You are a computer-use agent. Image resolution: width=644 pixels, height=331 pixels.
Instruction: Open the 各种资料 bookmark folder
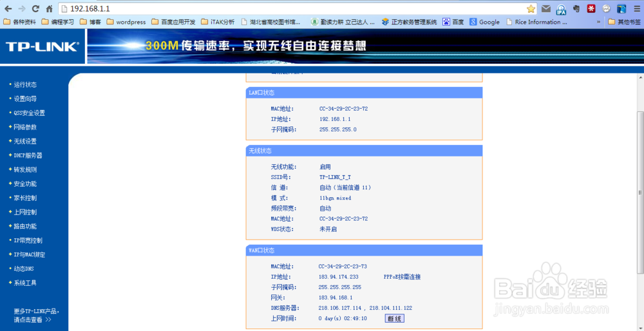pyautogui.click(x=19, y=22)
